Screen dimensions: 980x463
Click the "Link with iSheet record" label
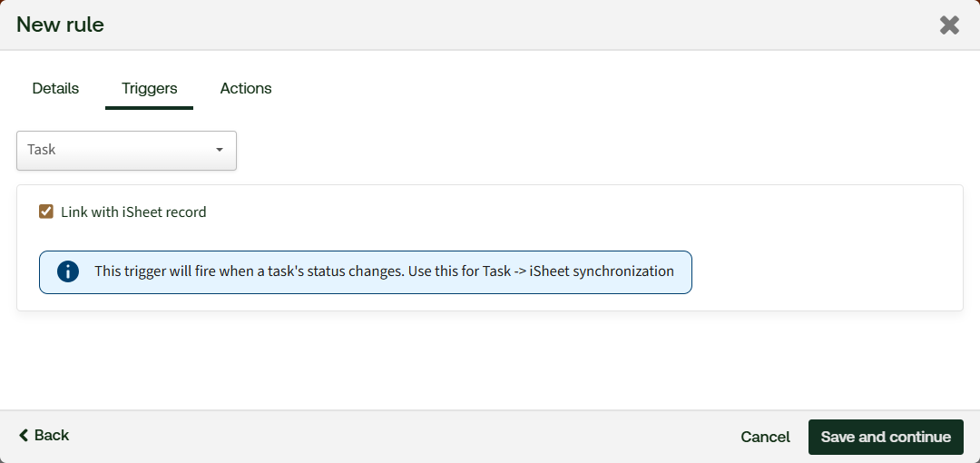(133, 212)
